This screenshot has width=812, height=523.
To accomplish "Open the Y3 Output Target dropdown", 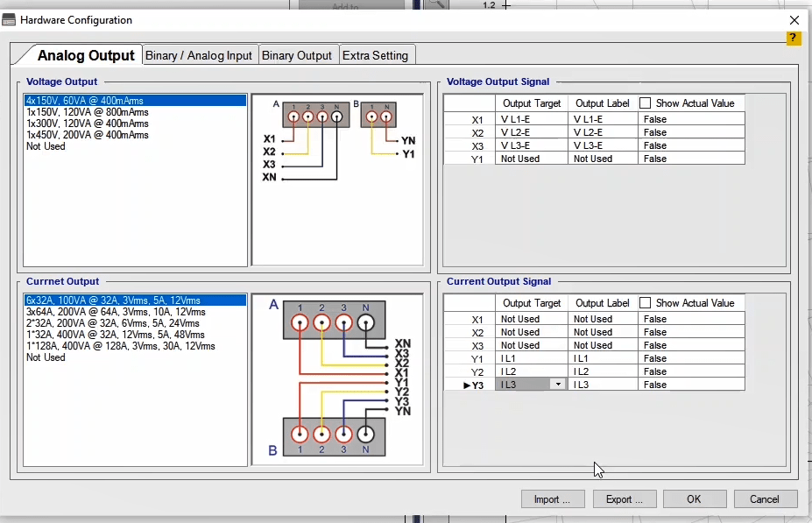I will pyautogui.click(x=557, y=385).
